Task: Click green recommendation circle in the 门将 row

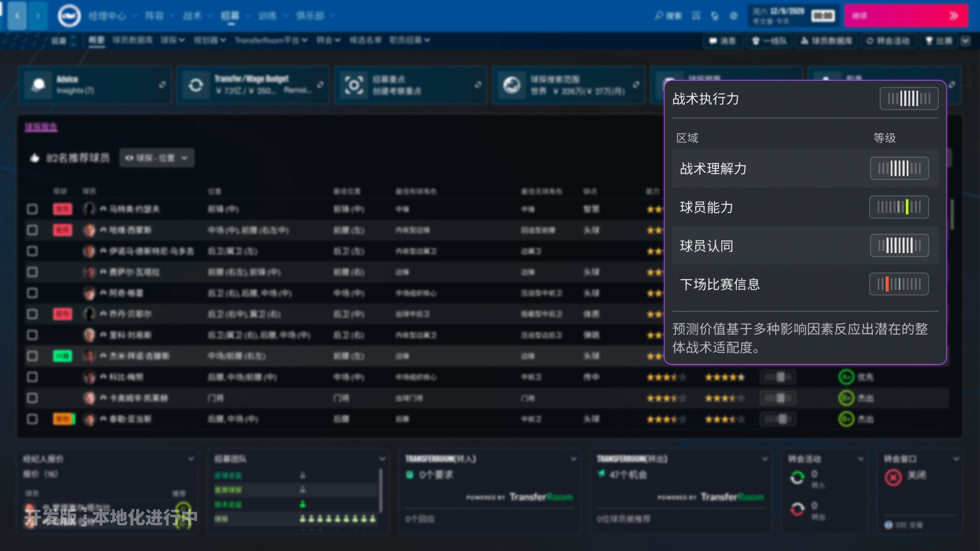Action: tap(846, 398)
